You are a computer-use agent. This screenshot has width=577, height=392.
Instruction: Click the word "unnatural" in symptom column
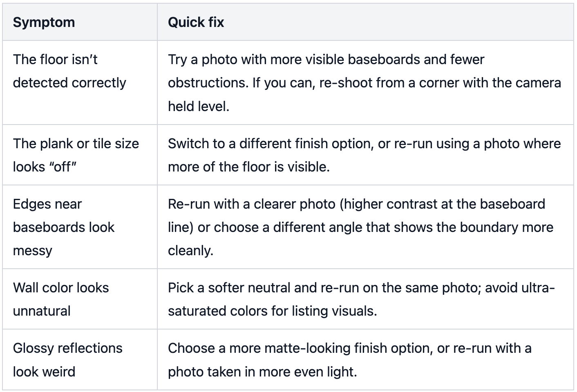click(42, 311)
